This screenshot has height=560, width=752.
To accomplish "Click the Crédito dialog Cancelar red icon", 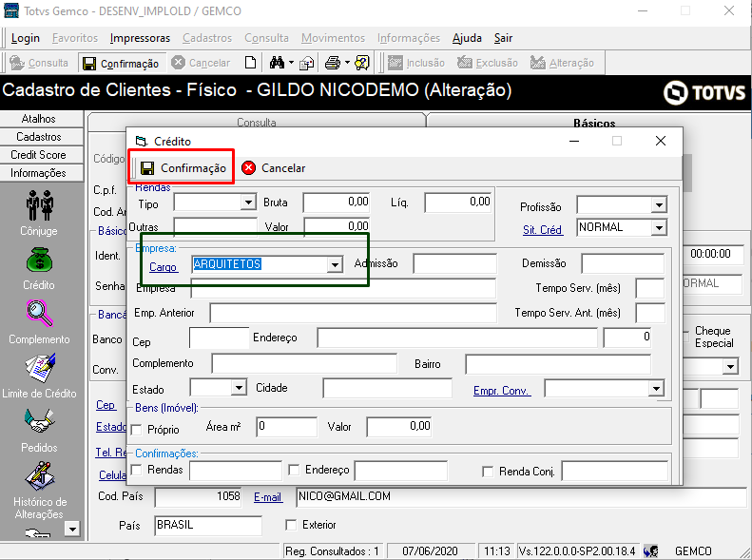I will [x=248, y=167].
